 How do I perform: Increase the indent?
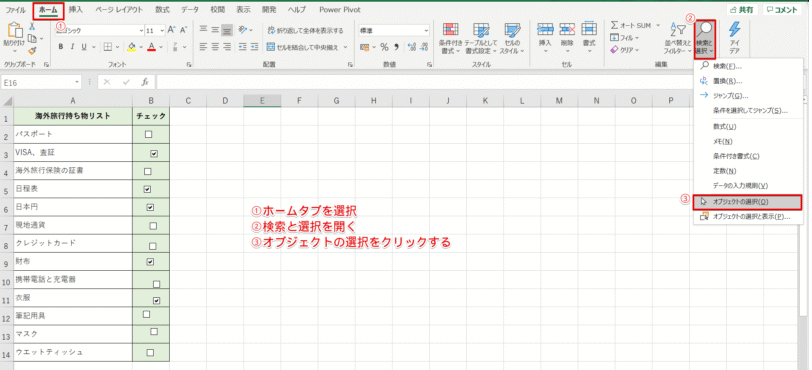click(x=254, y=47)
